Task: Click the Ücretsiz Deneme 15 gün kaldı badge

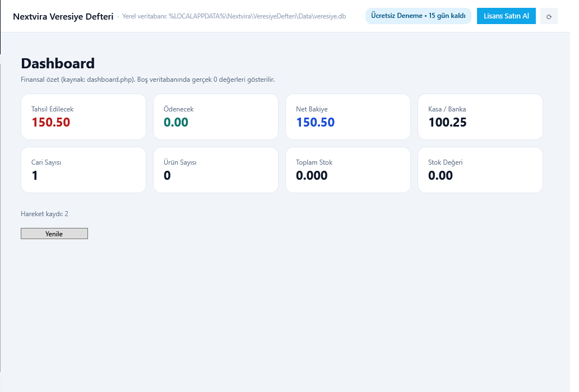Action: pyautogui.click(x=418, y=16)
